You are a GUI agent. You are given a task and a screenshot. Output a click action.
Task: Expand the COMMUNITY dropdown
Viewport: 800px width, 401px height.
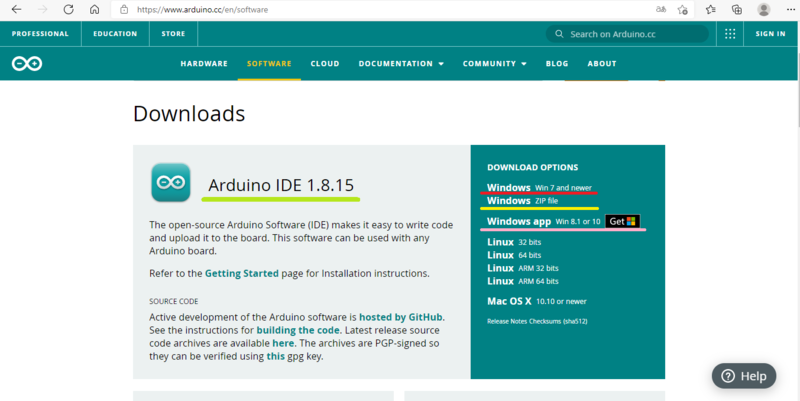(x=494, y=63)
